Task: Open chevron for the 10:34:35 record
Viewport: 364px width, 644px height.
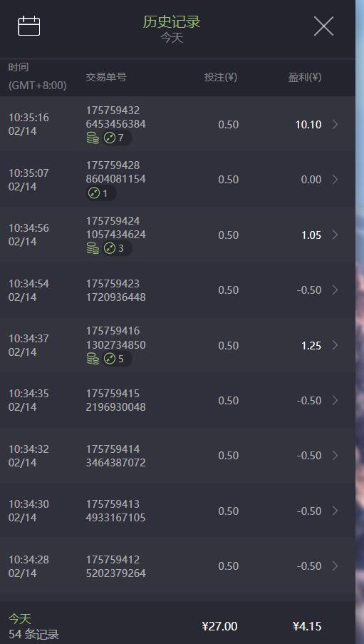Action: coord(335,400)
